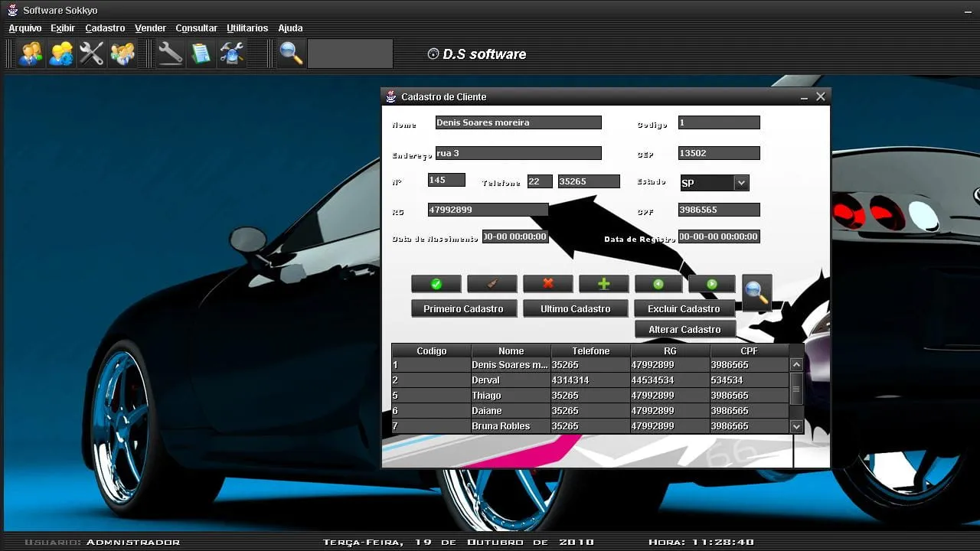Click the table vertical scrollbar thumb
This screenshot has height=551, width=980.
point(796,388)
